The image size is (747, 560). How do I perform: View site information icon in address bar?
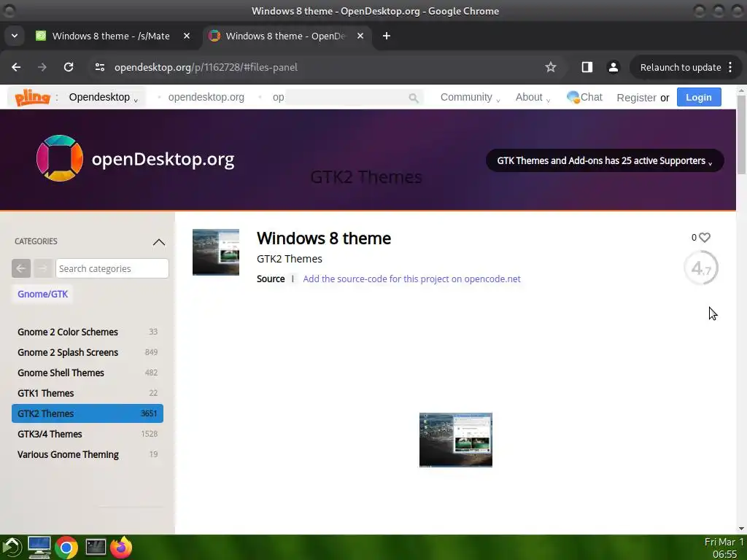[x=99, y=67]
